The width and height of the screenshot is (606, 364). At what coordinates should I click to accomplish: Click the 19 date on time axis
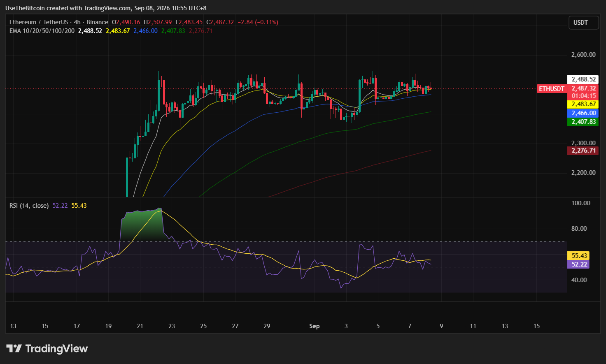(x=108, y=326)
